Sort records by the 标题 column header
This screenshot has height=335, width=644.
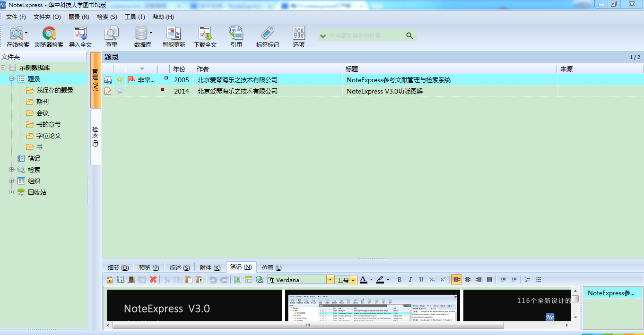pyautogui.click(x=450, y=69)
